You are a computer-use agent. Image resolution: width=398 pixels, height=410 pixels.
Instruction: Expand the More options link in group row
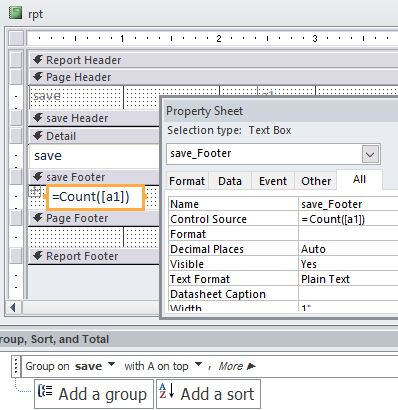[x=236, y=366]
